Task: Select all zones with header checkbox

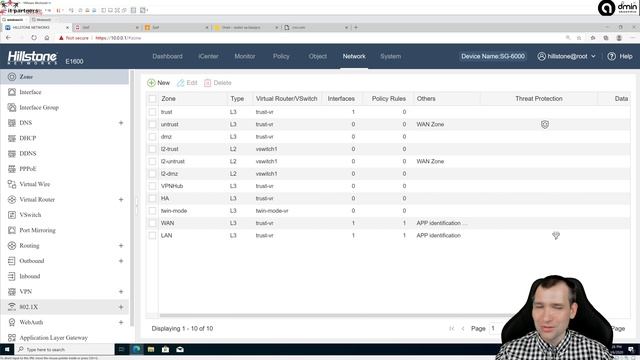Action: pos(152,99)
